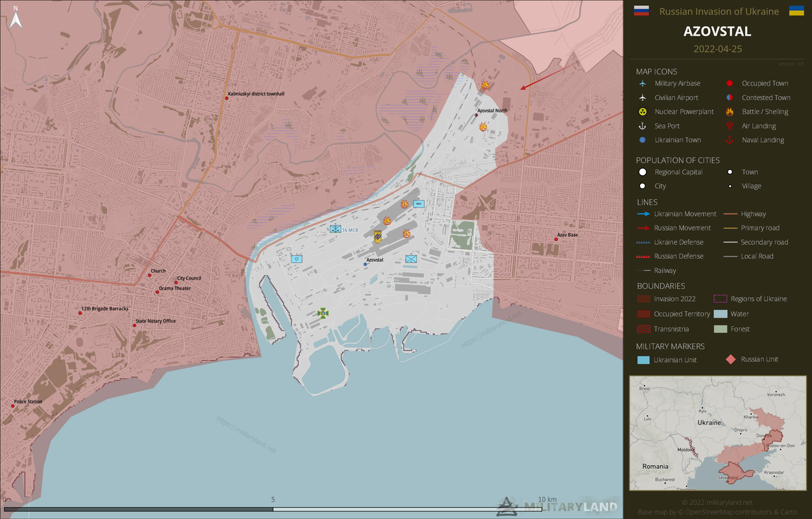The image size is (812, 519).
Task: Click the Militaryland logo watermark at bottom
Action: click(x=558, y=507)
